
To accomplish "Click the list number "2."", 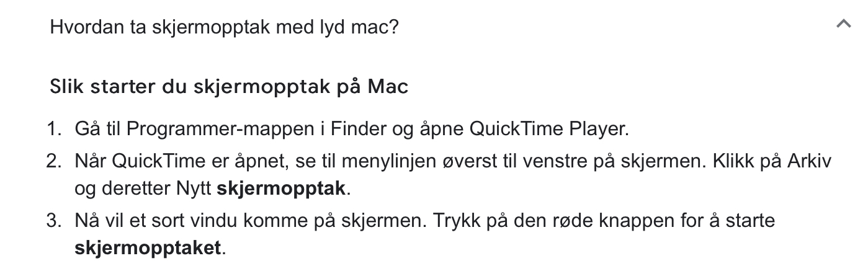I will (55, 161).
